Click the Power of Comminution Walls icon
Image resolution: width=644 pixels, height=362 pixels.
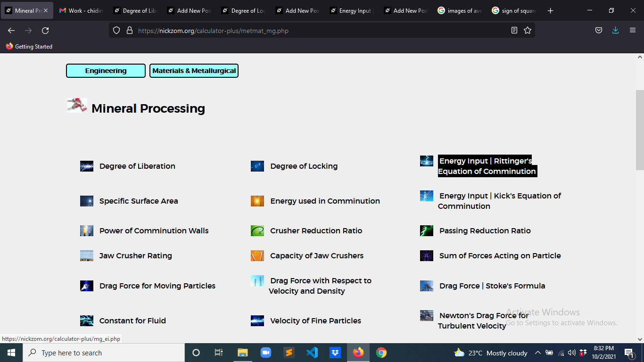[87, 230]
